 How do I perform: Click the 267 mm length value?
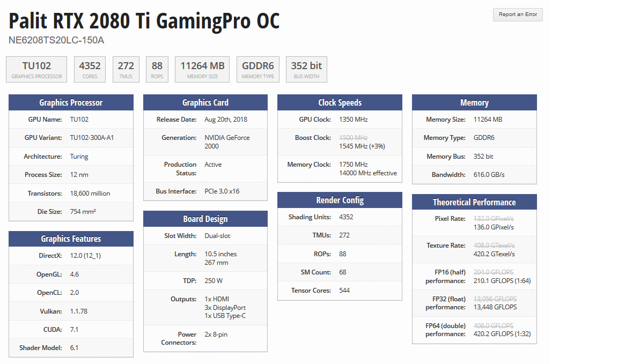(x=216, y=263)
